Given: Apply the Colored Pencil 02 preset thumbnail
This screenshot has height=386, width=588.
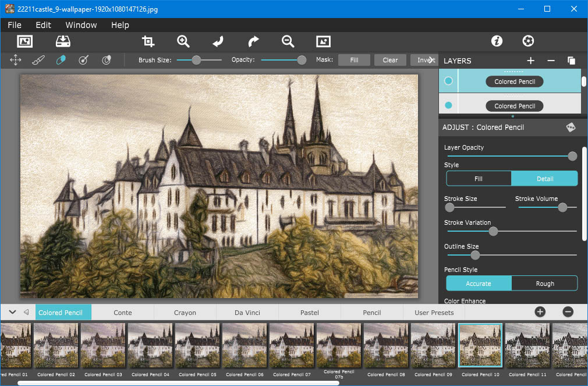Looking at the screenshot, I should tap(56, 345).
